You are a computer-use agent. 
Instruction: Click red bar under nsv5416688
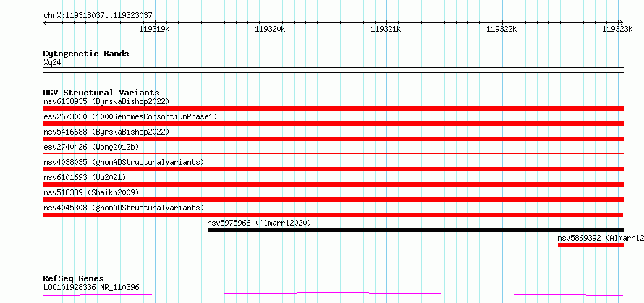click(x=333, y=139)
